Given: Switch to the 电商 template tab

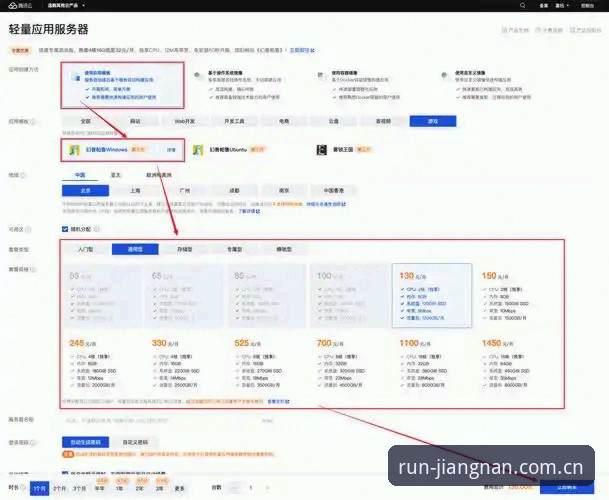Looking at the screenshot, I should pyautogui.click(x=284, y=121).
